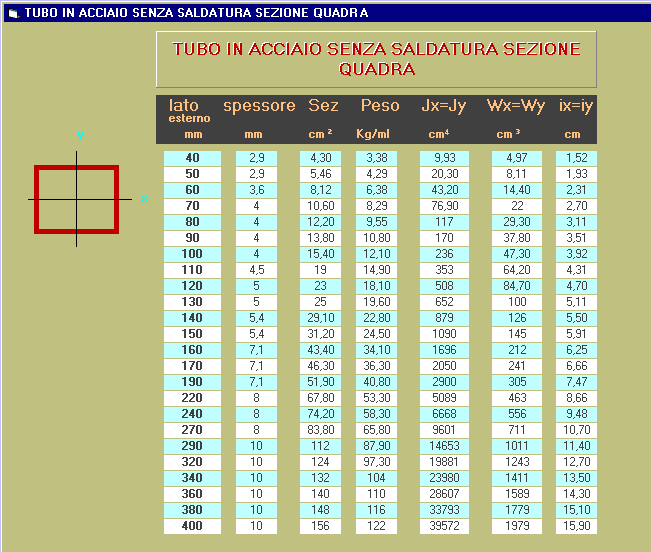Click the window icon in title bar
The image size is (651, 552).
point(14,13)
